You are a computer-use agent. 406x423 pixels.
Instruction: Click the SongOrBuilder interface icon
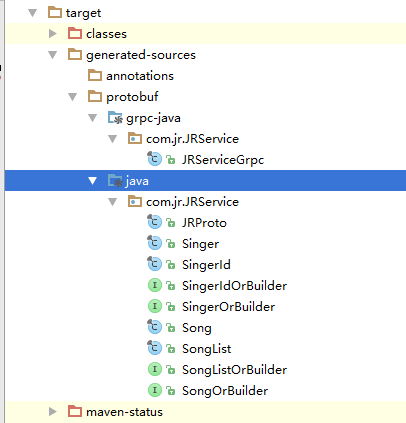[155, 390]
